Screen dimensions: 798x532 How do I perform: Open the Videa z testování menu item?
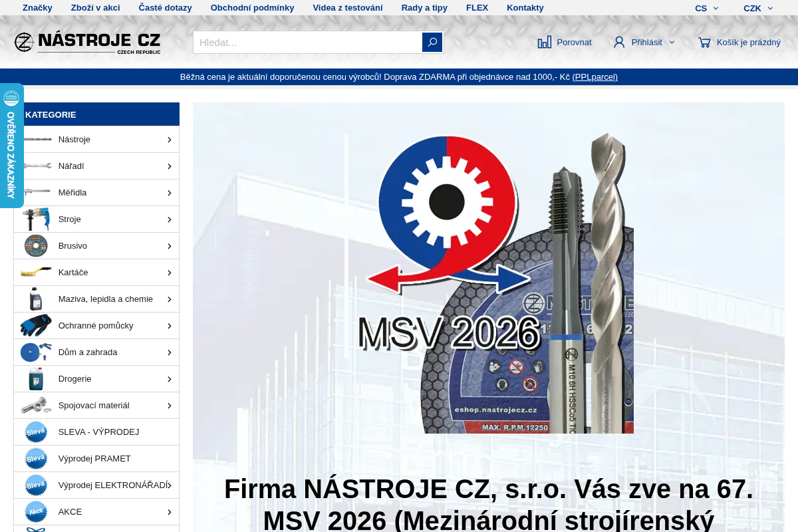point(348,8)
